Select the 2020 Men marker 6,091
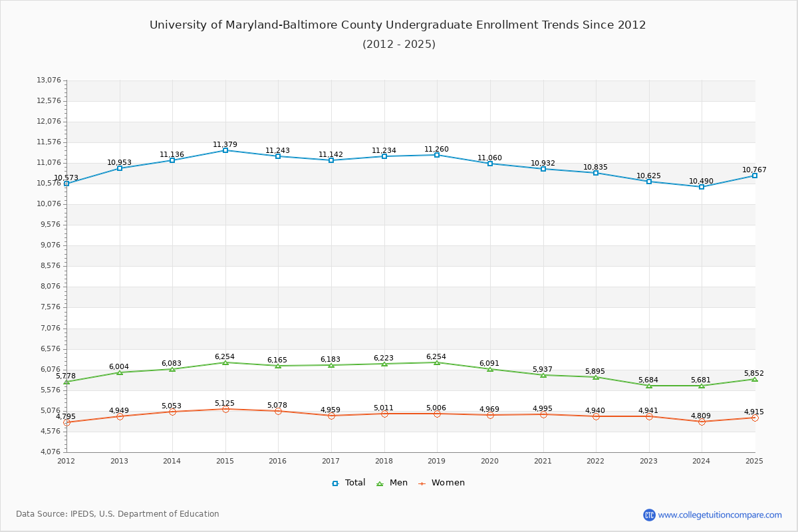This screenshot has width=798, height=532. 490,369
